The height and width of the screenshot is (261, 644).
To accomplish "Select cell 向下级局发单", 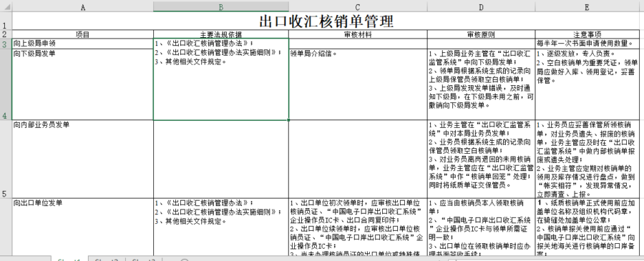I will pyautogui.click(x=83, y=84).
